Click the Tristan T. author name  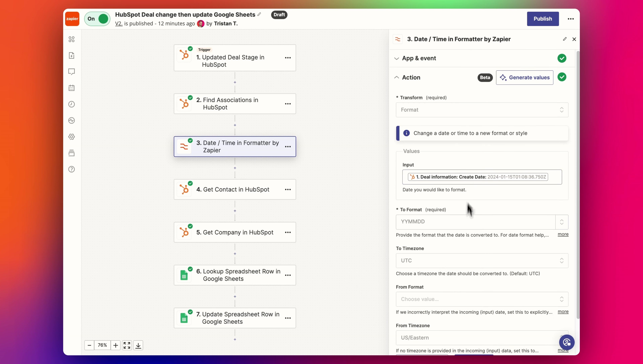click(226, 23)
